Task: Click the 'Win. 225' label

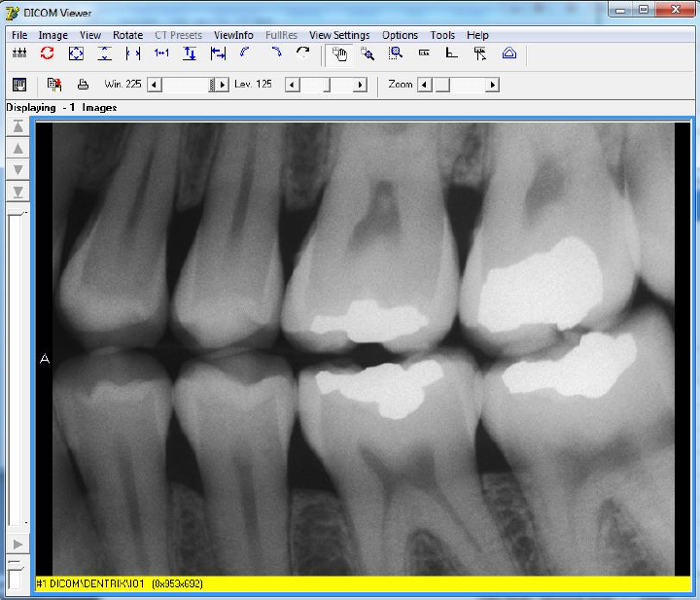Action: [x=122, y=84]
